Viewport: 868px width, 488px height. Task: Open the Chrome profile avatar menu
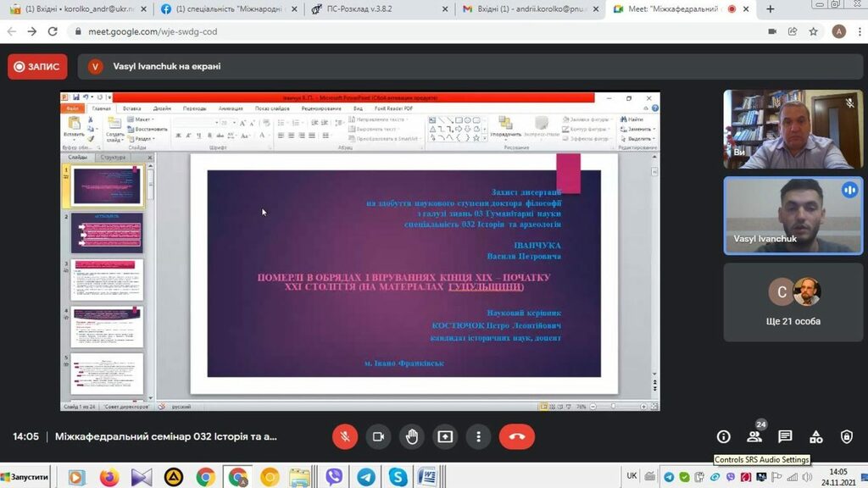click(838, 31)
